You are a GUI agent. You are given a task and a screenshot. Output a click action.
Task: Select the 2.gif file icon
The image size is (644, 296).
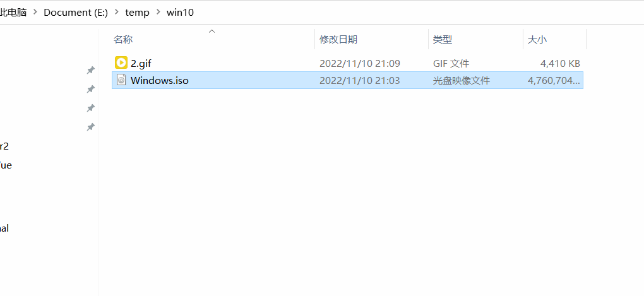pos(121,63)
